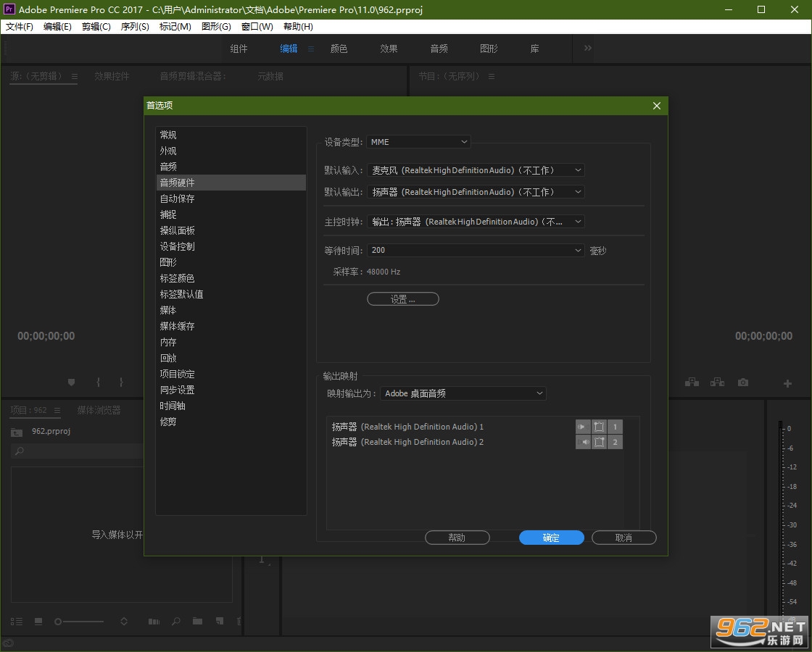Open 图形(G) menu

click(x=216, y=27)
